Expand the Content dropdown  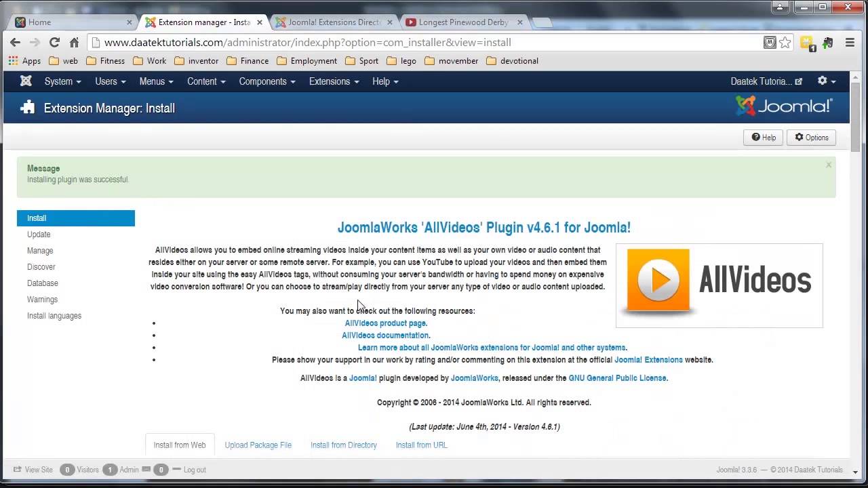click(206, 81)
